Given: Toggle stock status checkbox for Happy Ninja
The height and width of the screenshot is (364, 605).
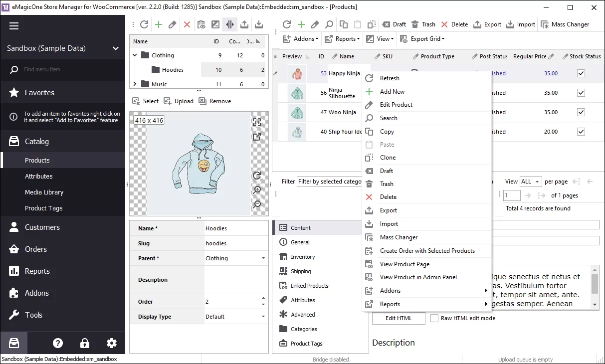Looking at the screenshot, I should 581,73.
